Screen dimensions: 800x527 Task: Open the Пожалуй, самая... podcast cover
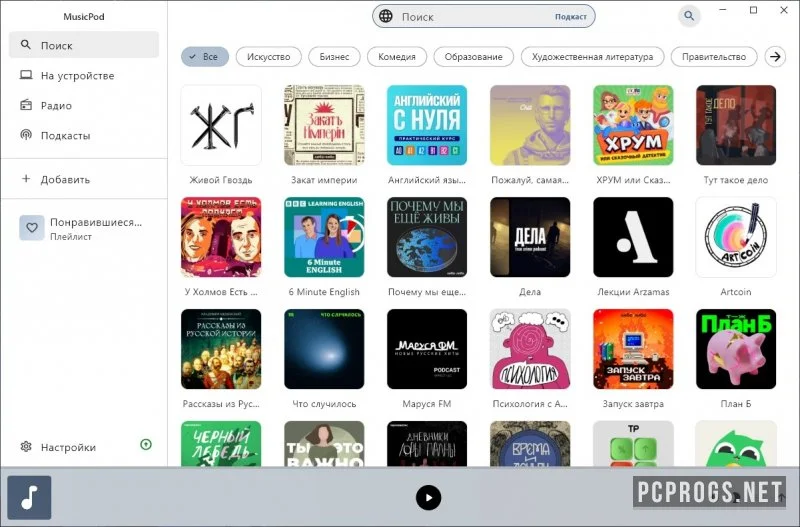tap(530, 125)
